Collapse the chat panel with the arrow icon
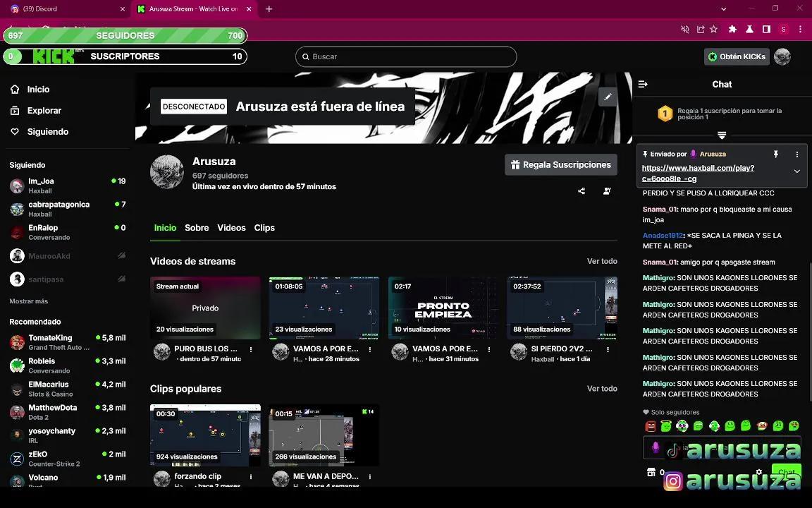 (x=642, y=83)
